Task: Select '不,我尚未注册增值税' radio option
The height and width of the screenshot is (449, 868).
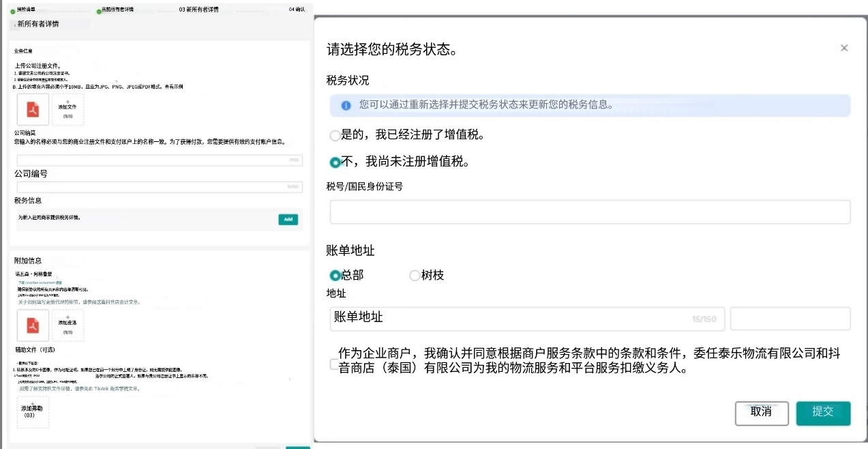Action: [335, 162]
